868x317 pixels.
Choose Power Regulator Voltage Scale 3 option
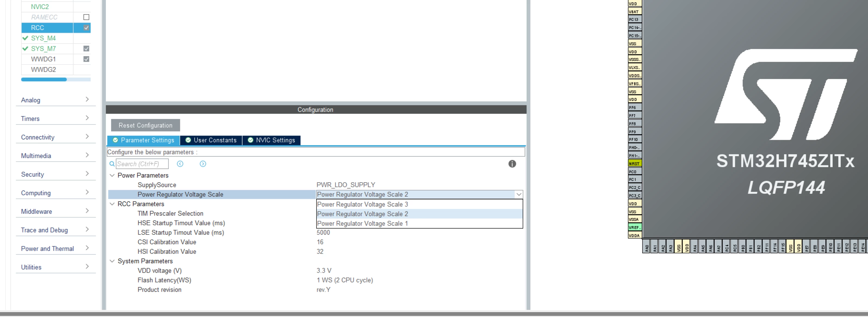click(420, 204)
